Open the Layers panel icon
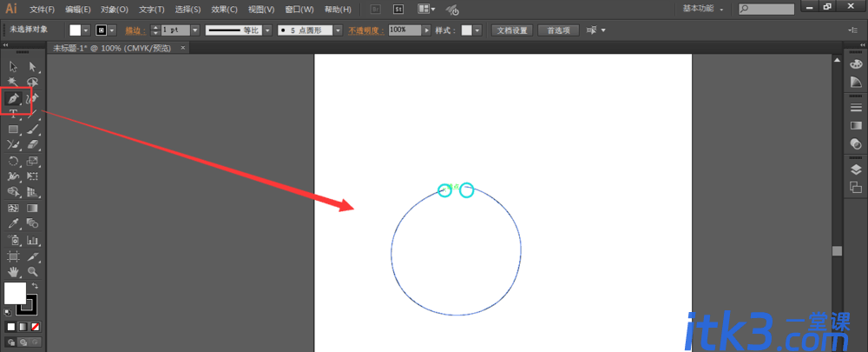This screenshot has height=352, width=868. (856, 169)
